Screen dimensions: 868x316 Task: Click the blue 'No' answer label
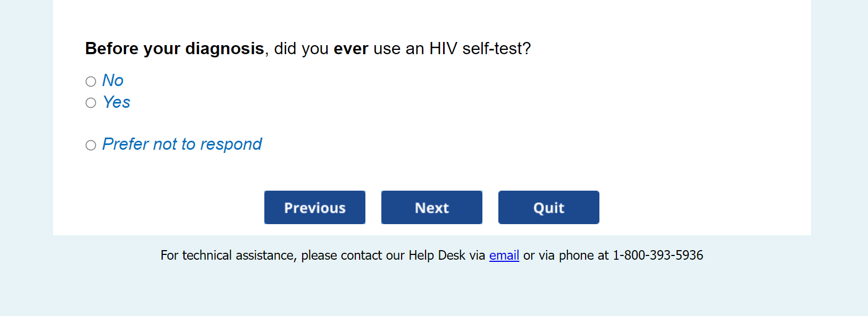[113, 81]
